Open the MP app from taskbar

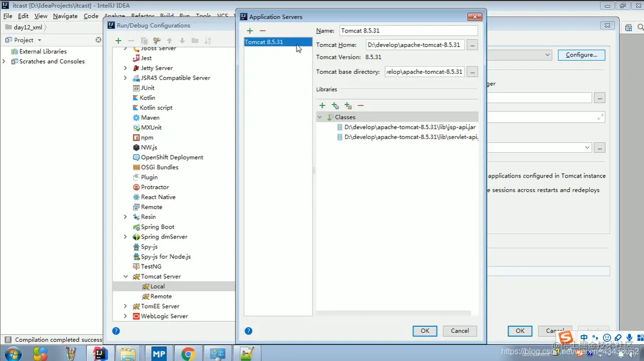(159, 353)
